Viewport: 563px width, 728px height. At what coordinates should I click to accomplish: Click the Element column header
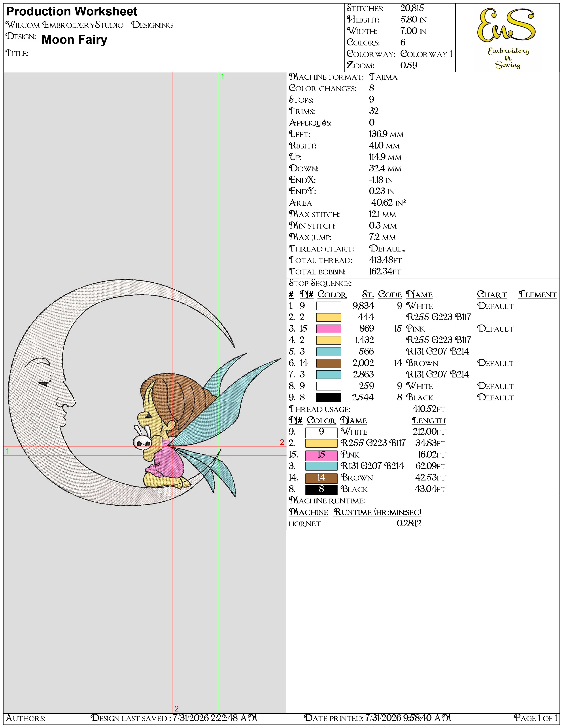(x=538, y=295)
